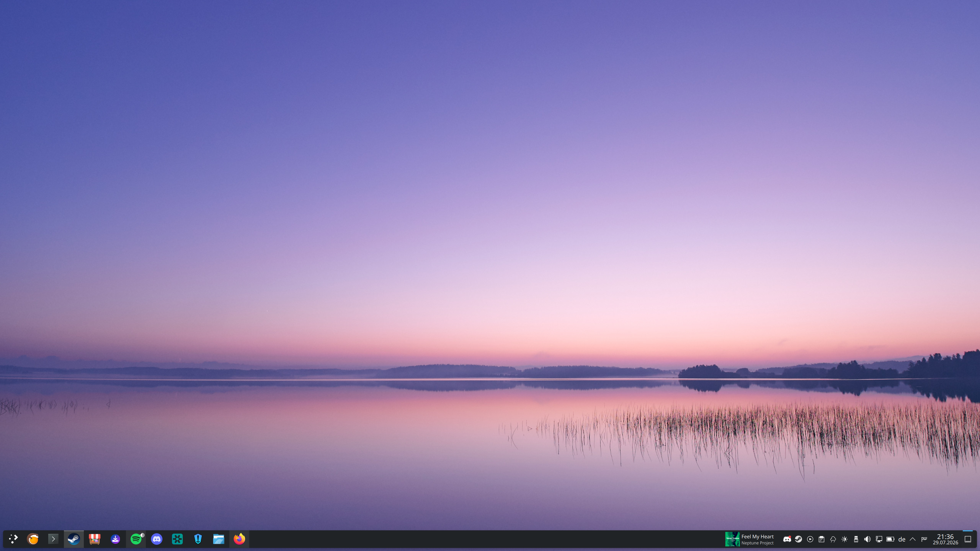Open the Dolphin file manager
The image size is (980, 551).
[x=218, y=539]
